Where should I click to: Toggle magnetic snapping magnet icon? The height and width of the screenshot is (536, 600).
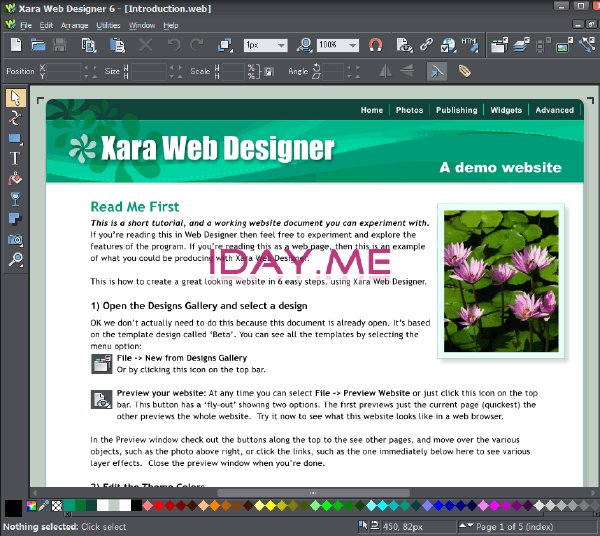coord(375,45)
